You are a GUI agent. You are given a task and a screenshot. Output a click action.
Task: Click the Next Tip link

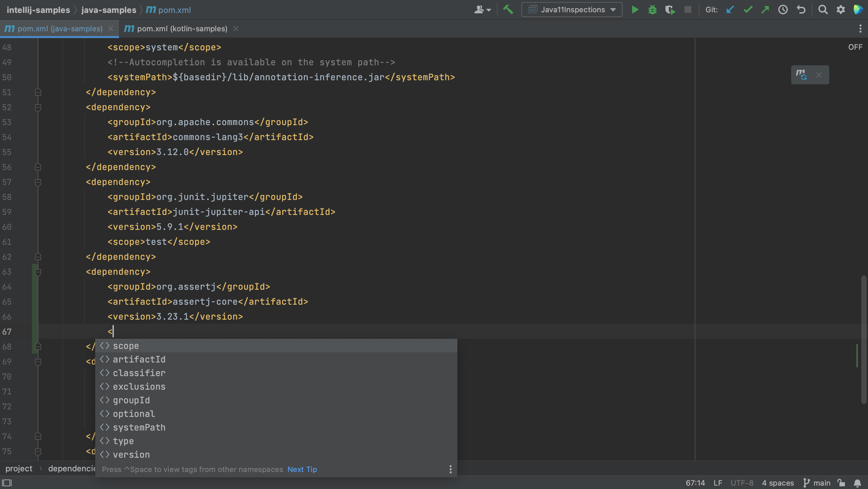(x=302, y=469)
